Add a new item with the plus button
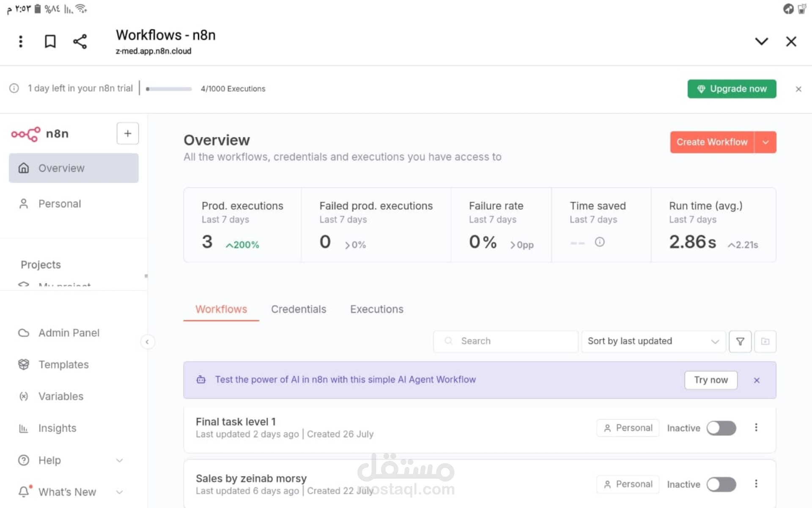The width and height of the screenshot is (812, 508). click(128, 134)
